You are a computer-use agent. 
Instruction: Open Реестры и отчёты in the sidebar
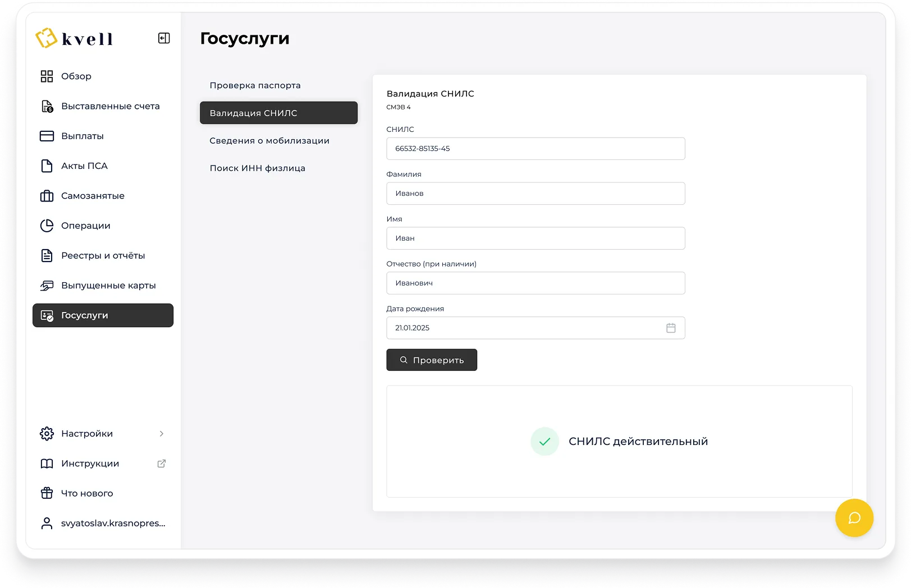coord(103,256)
